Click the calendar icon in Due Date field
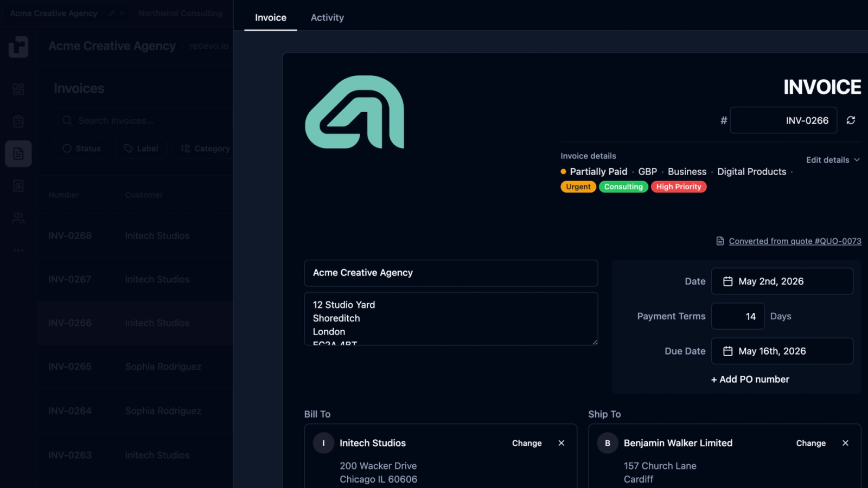 click(728, 351)
